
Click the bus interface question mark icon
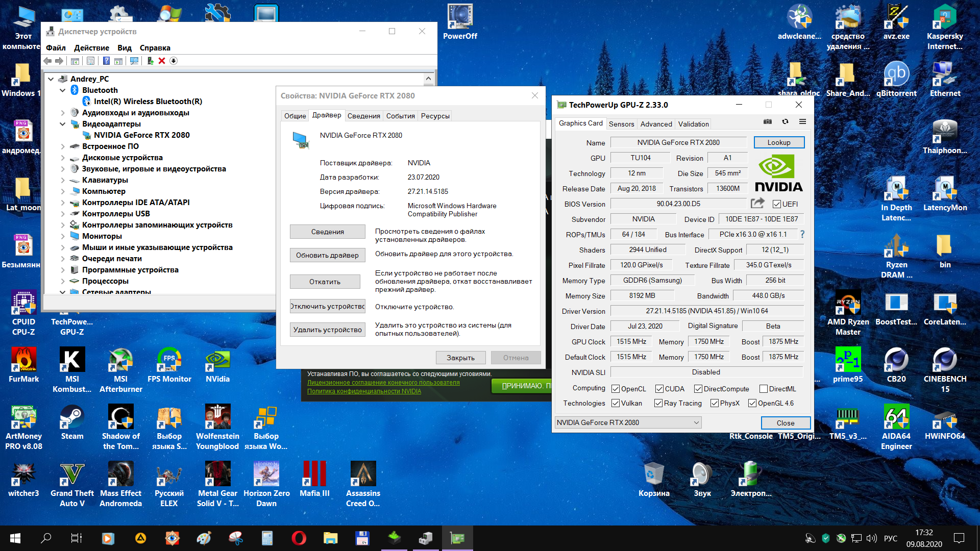point(802,234)
